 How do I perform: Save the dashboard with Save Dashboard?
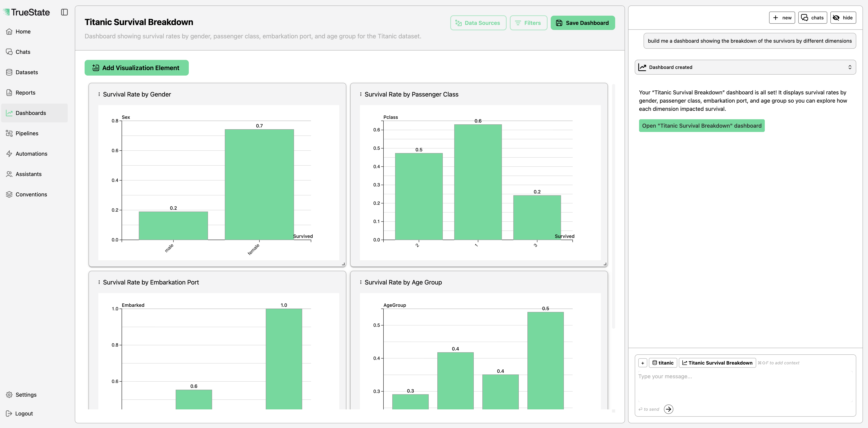(583, 23)
